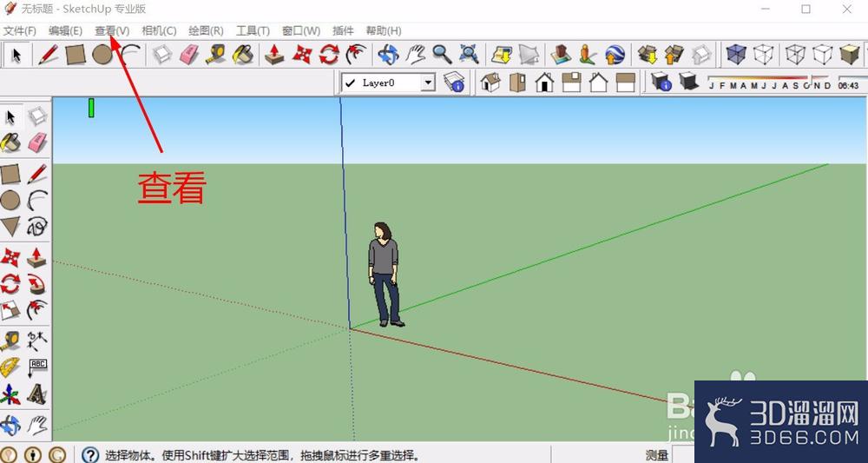
Task: Open the 文件(F) menu
Action: (x=20, y=31)
